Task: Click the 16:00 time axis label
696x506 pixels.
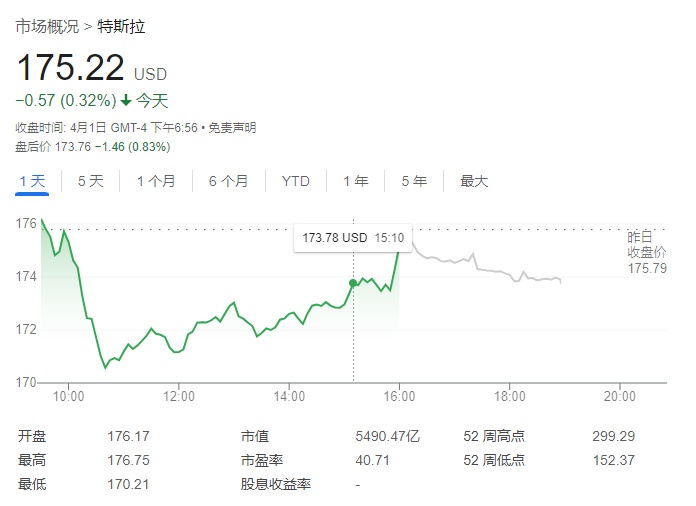Action: [399, 397]
